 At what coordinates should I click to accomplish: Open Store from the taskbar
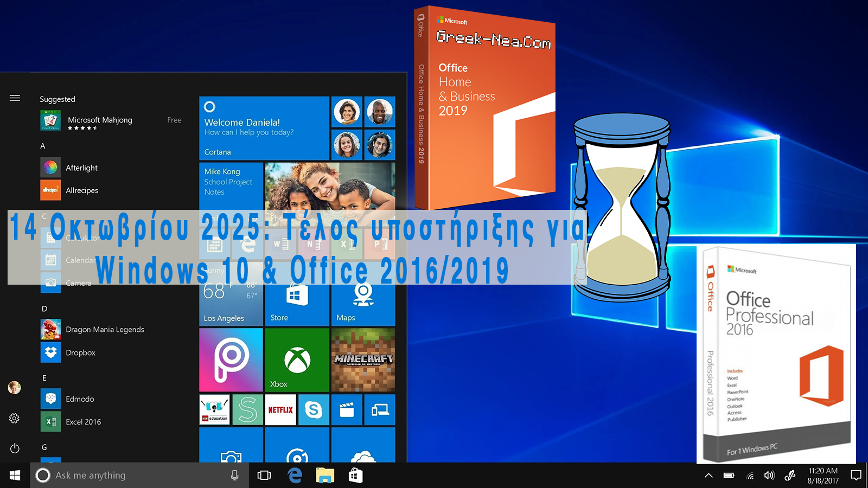click(355, 475)
